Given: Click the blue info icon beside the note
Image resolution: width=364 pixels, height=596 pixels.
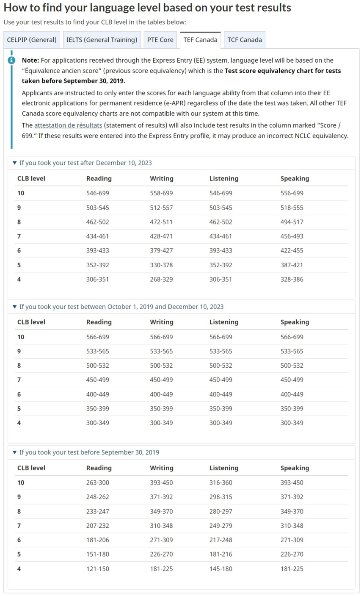Looking at the screenshot, I should click(x=11, y=60).
